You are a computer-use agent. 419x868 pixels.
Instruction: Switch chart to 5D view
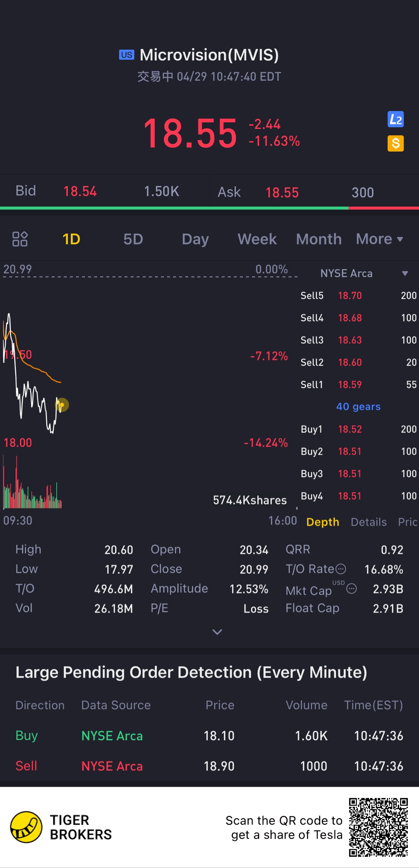point(133,239)
